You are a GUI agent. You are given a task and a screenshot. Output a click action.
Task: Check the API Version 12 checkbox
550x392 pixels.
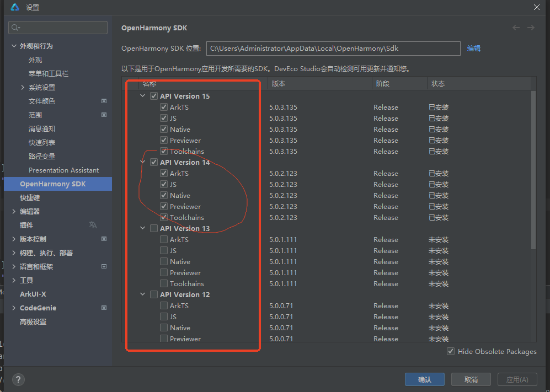(153, 294)
